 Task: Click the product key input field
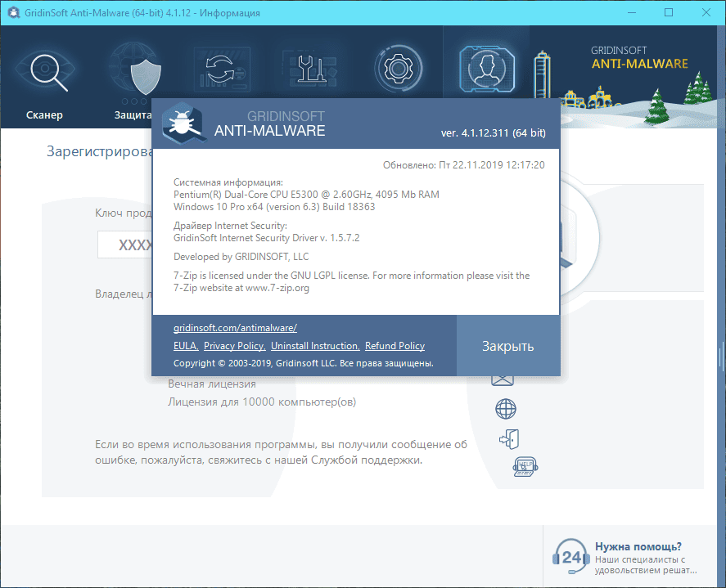pos(125,245)
